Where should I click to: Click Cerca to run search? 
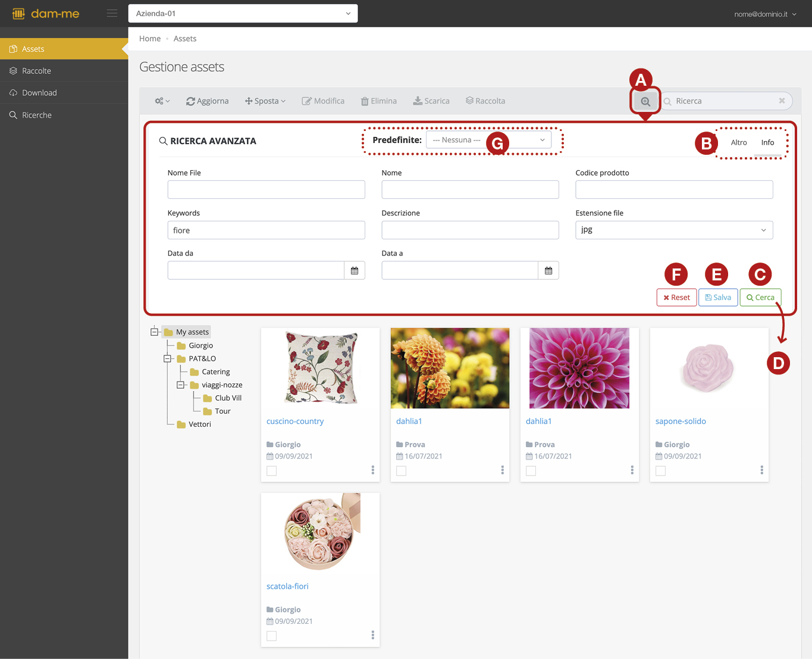coord(761,298)
